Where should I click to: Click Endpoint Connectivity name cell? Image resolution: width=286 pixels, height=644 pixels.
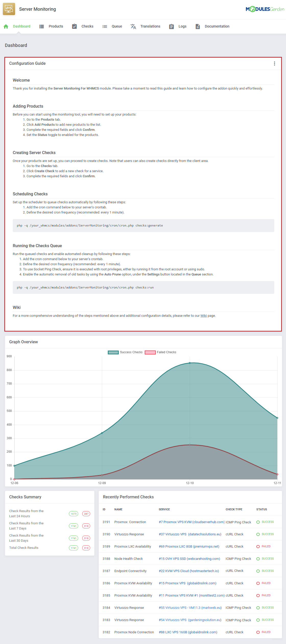(x=130, y=571)
